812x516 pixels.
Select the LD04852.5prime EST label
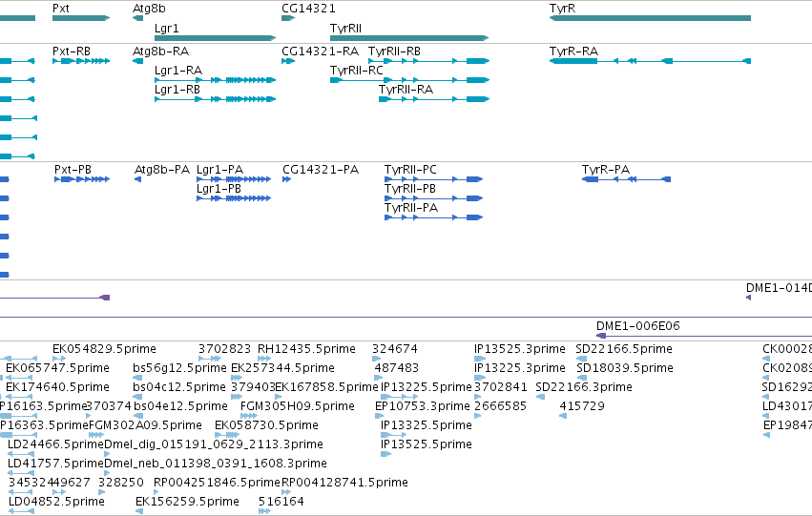coord(56,502)
